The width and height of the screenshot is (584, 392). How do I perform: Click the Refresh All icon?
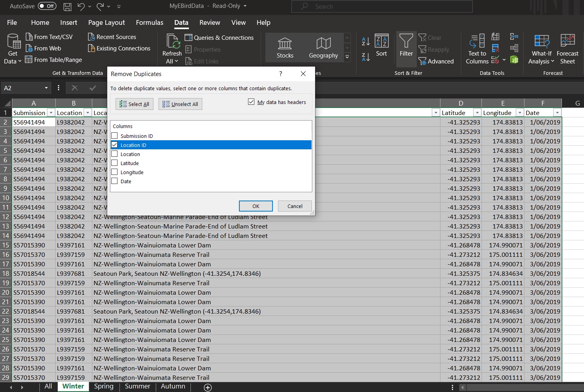[172, 41]
